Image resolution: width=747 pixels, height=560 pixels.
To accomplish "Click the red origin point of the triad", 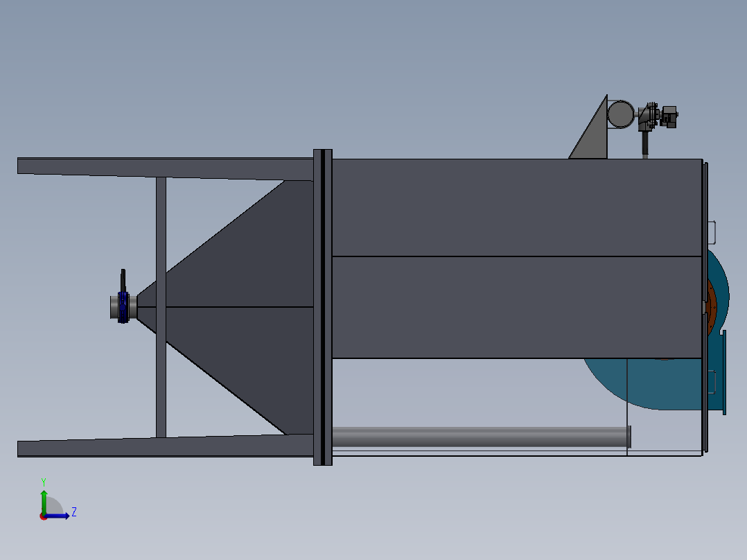I will [x=44, y=516].
